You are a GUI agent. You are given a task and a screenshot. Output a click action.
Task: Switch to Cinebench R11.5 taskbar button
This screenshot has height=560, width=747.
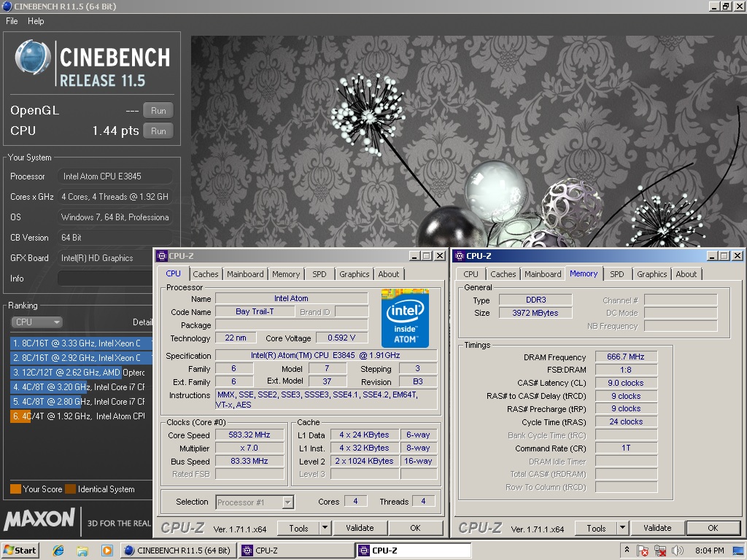[x=177, y=551]
